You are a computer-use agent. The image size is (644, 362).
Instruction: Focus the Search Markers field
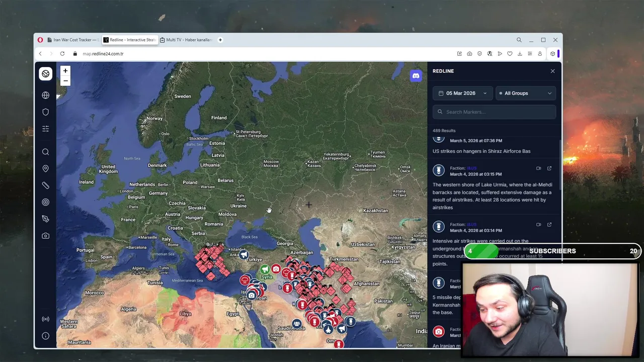(x=494, y=112)
